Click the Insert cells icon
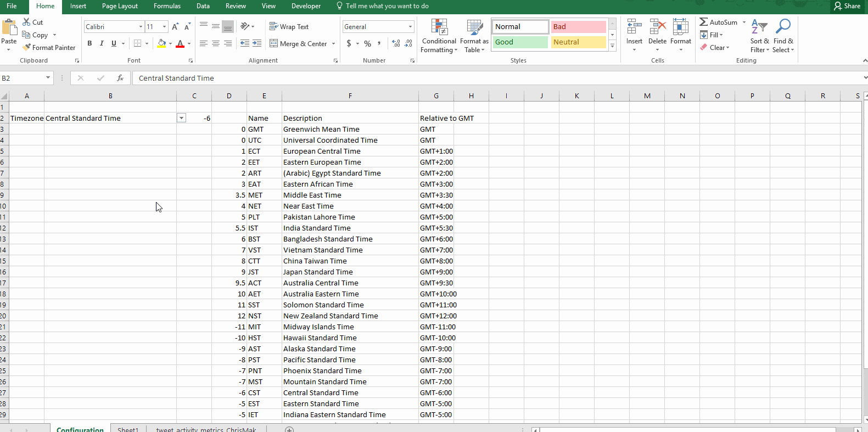The width and height of the screenshot is (868, 432). coord(634,26)
